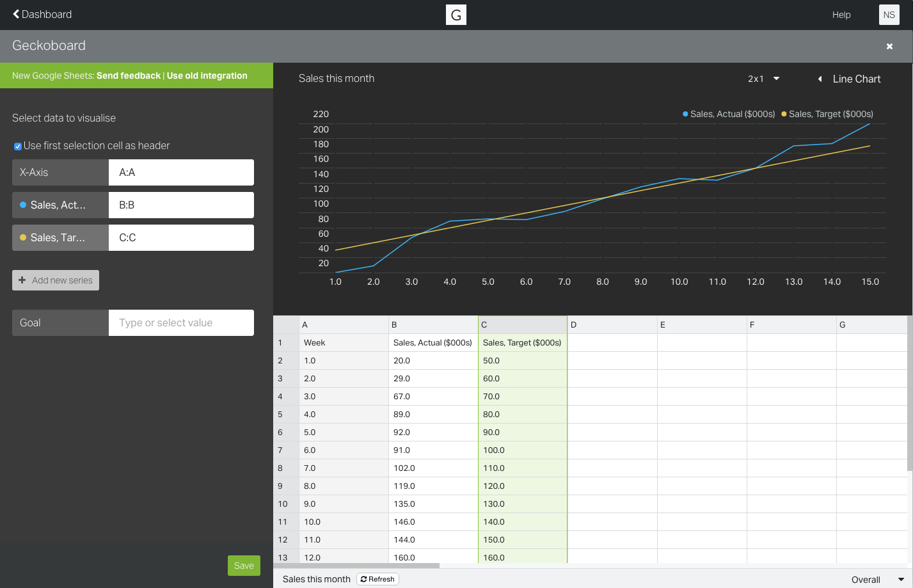Click the Refresh button
The width and height of the screenshot is (913, 588).
click(377, 579)
